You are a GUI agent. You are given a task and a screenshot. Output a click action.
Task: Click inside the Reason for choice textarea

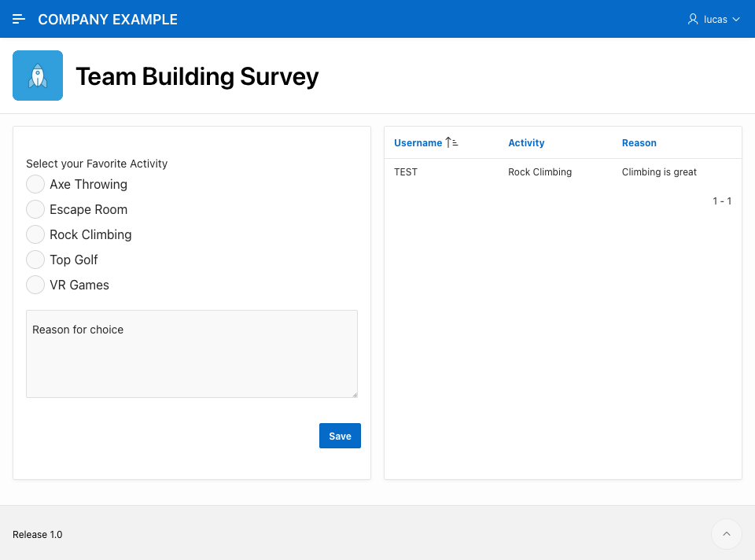(191, 353)
